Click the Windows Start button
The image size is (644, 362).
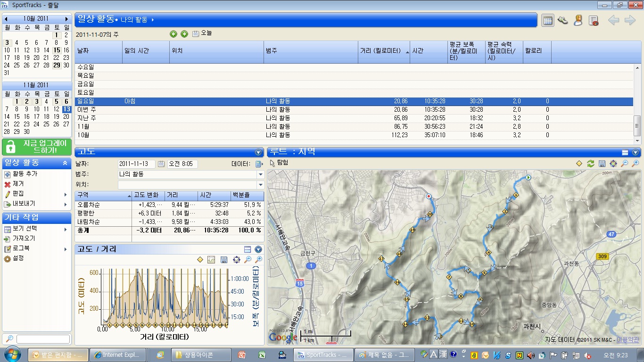pyautogui.click(x=12, y=354)
